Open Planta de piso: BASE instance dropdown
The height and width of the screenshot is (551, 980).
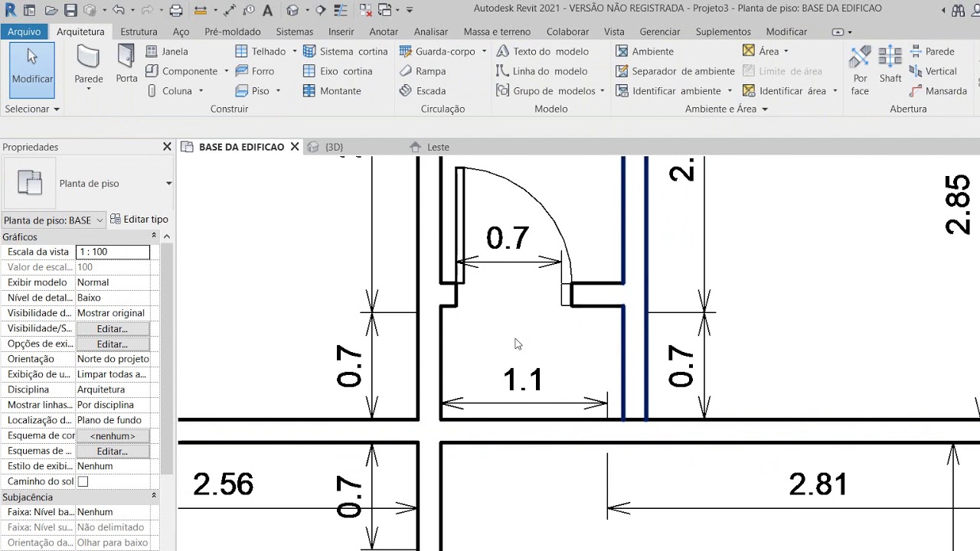[x=53, y=220]
